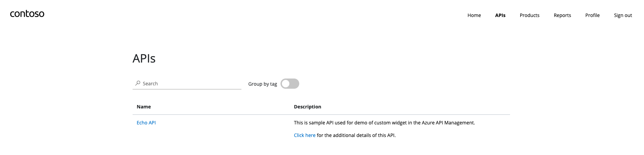Image resolution: width=644 pixels, height=155 pixels.
Task: Click the Name column header
Action: point(144,107)
